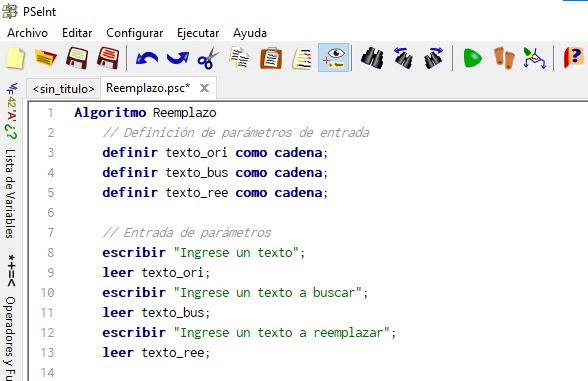The width and height of the screenshot is (588, 381).
Task: Click line number 1 in the gutter
Action: coord(50,112)
